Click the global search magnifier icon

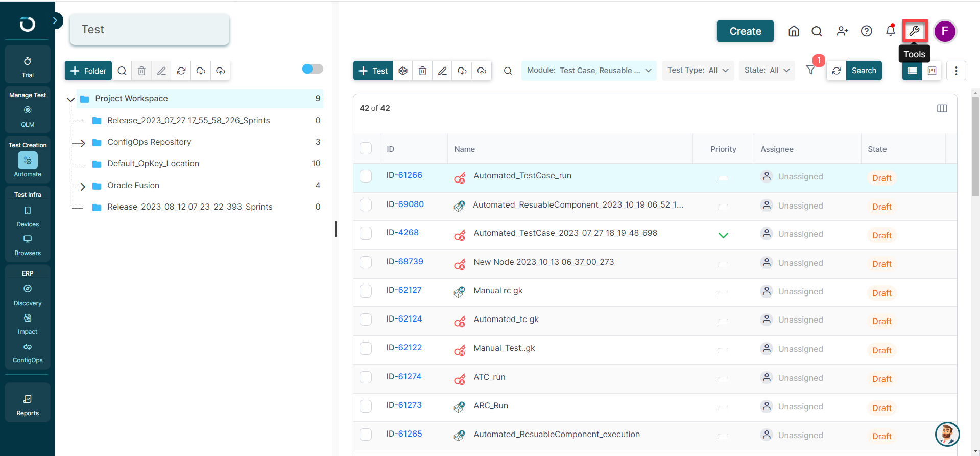(x=817, y=31)
